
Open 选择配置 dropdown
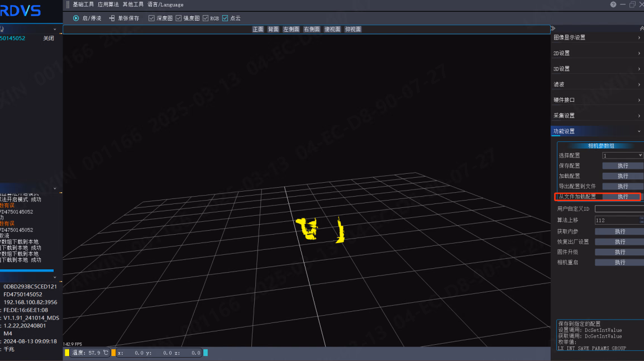[623, 155]
